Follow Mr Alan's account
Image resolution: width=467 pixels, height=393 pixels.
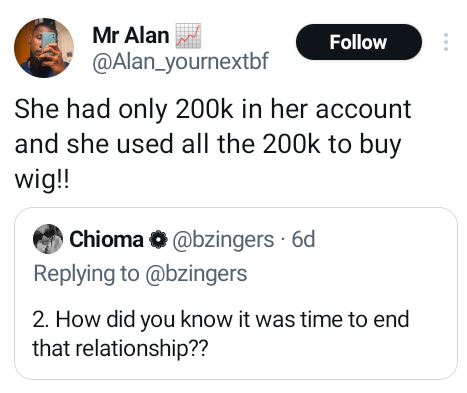tap(359, 42)
